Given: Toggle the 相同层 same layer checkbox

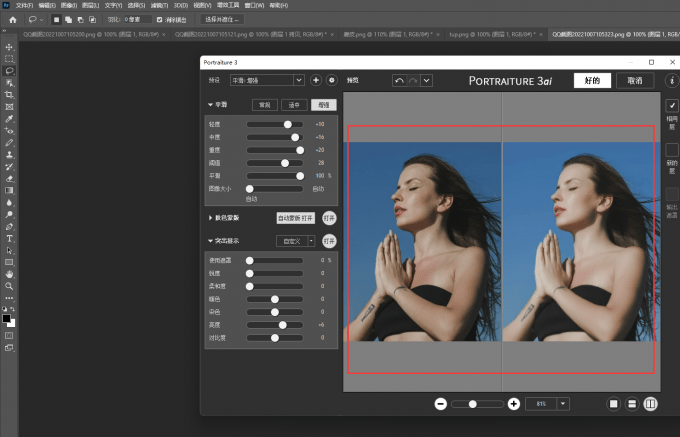Looking at the screenshot, I should [672, 105].
